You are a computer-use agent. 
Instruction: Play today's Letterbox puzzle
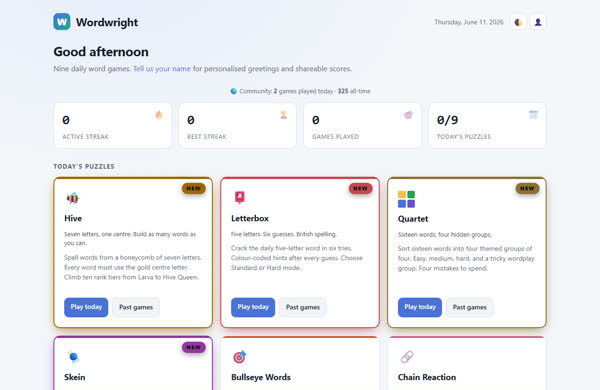click(x=253, y=307)
